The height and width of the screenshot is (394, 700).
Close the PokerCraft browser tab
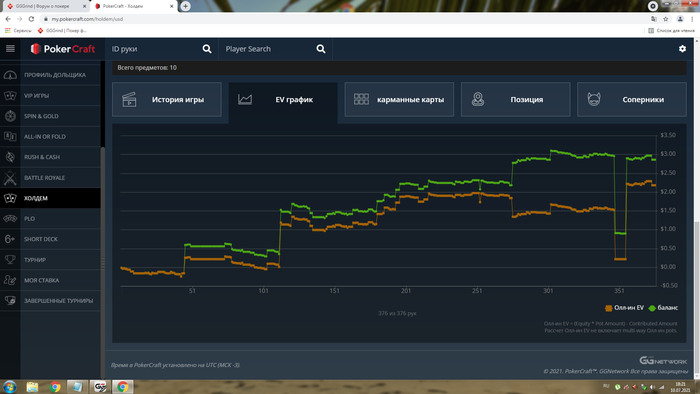tap(171, 6)
